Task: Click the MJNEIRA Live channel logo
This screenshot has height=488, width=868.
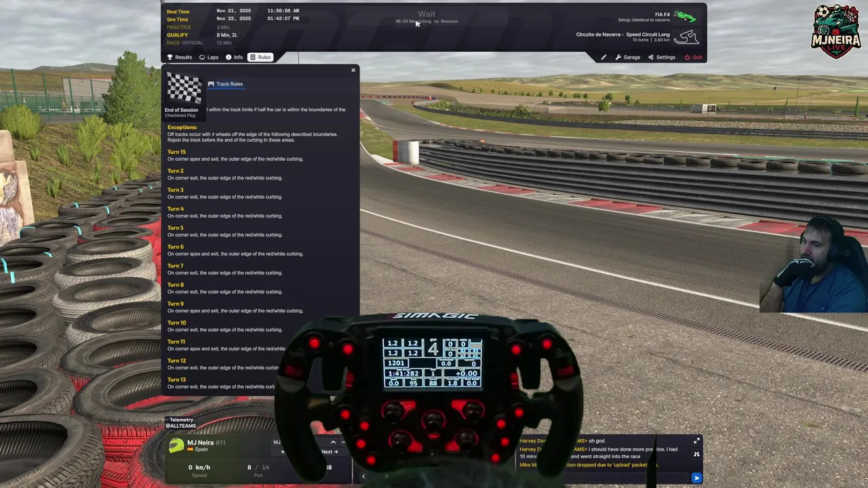Action: point(835,32)
